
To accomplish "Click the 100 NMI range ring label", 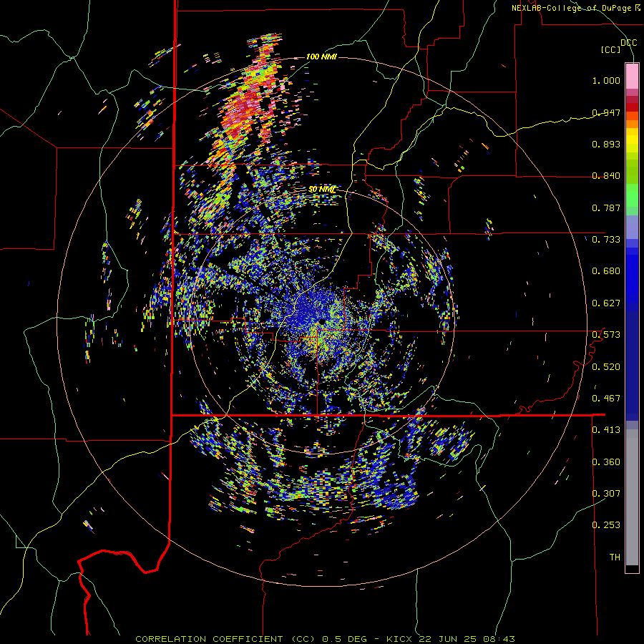I will pos(321,57).
